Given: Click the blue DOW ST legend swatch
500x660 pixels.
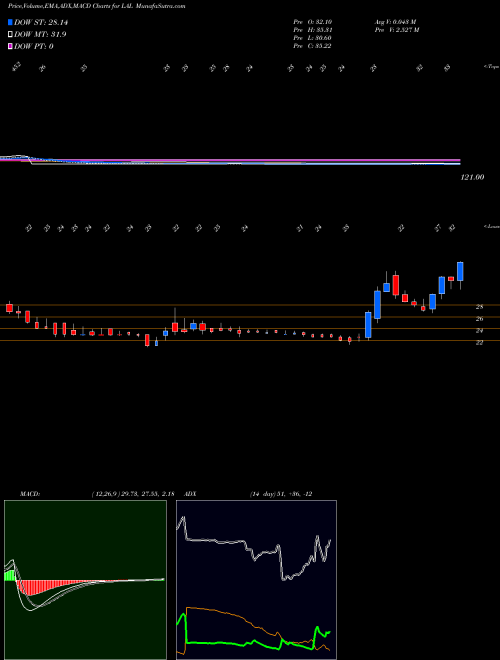Looking at the screenshot, I should [11, 23].
